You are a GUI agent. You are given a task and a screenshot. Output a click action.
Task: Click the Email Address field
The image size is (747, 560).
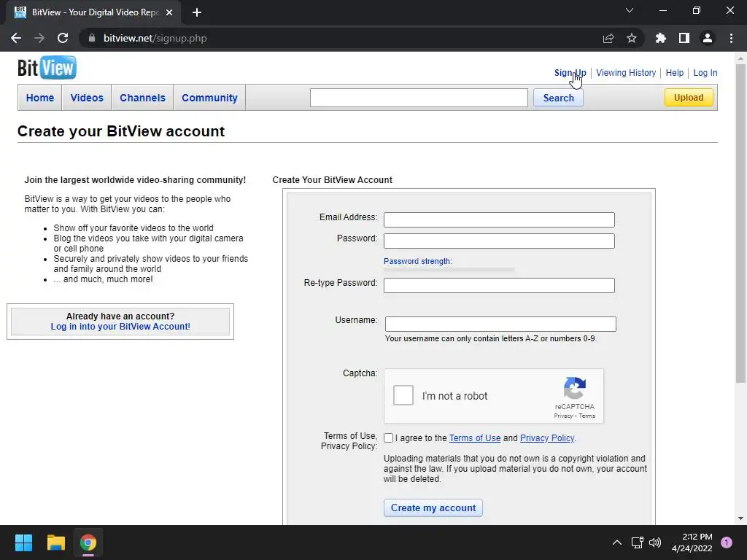pos(499,219)
